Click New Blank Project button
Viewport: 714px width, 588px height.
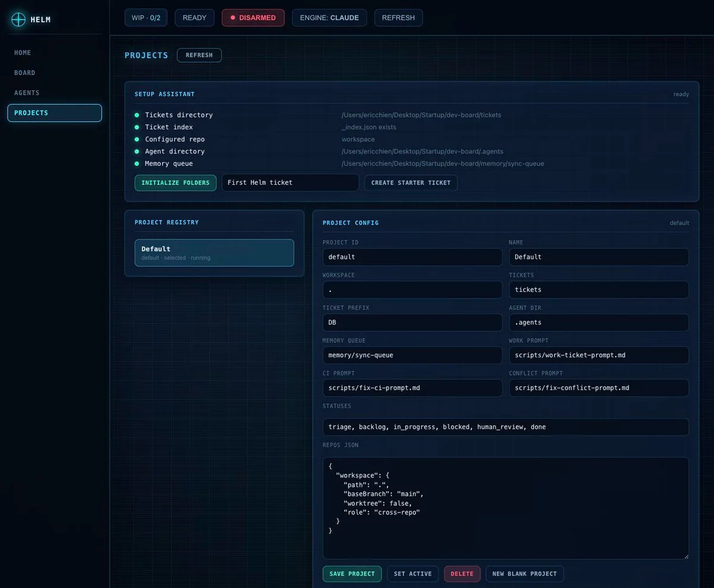pyautogui.click(x=525, y=574)
